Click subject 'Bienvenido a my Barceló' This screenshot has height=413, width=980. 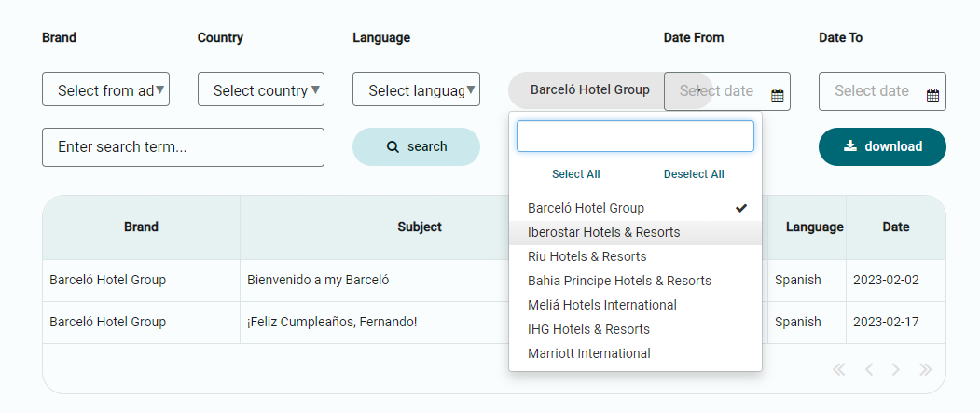[318, 280]
